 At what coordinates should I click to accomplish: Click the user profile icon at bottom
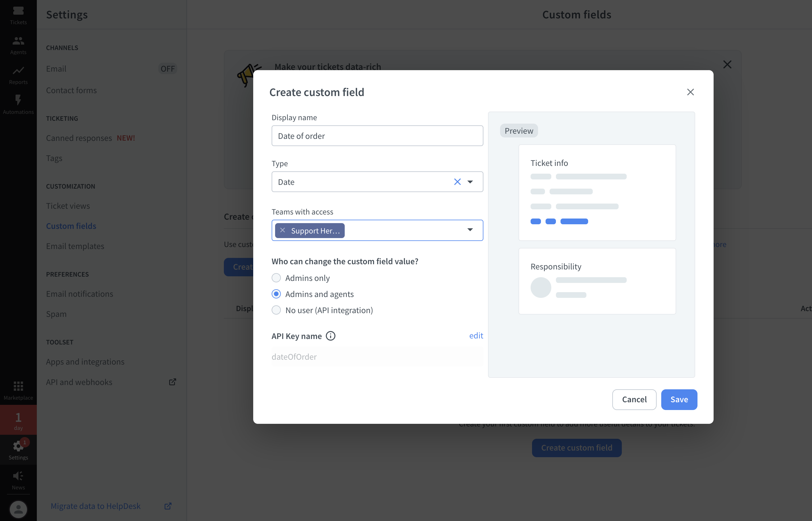(17, 507)
